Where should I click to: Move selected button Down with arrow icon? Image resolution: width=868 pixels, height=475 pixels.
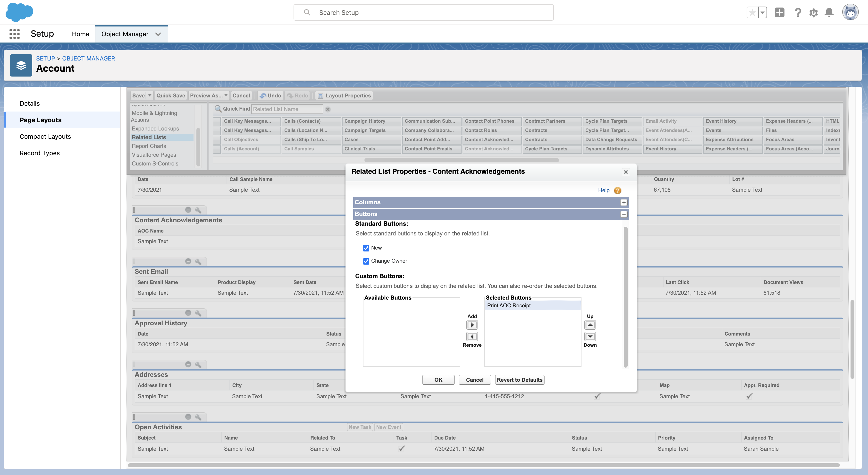590,337
